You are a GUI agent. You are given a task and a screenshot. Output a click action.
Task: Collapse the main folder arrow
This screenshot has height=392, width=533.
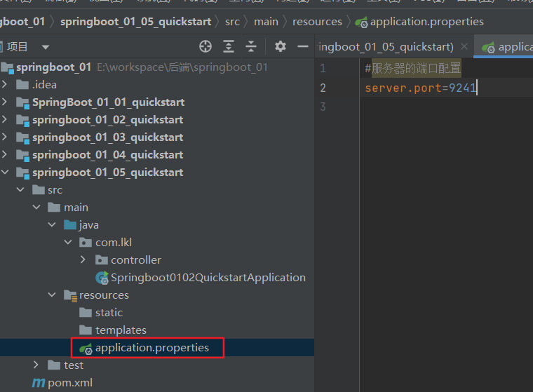coord(36,207)
